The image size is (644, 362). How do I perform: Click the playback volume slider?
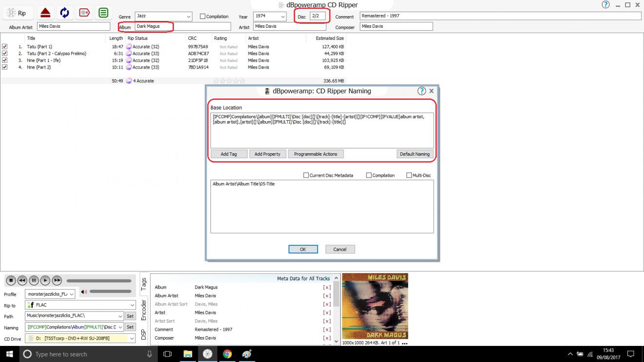tap(111, 291)
